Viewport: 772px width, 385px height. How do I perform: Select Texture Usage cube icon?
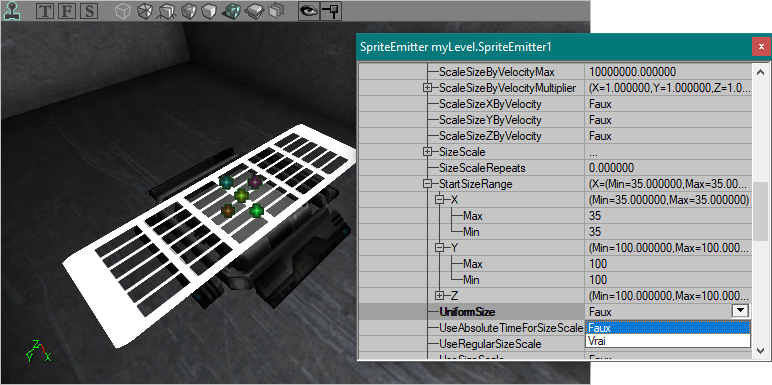click(165, 11)
